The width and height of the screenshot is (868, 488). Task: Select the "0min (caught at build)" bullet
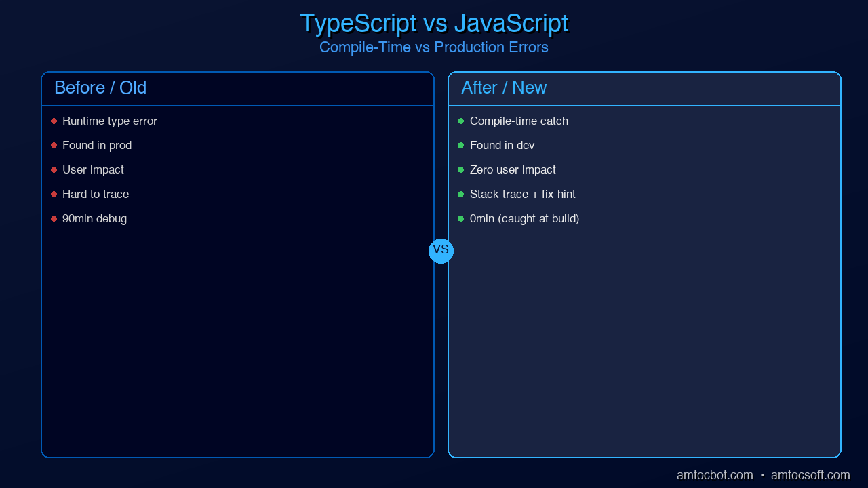(x=518, y=219)
